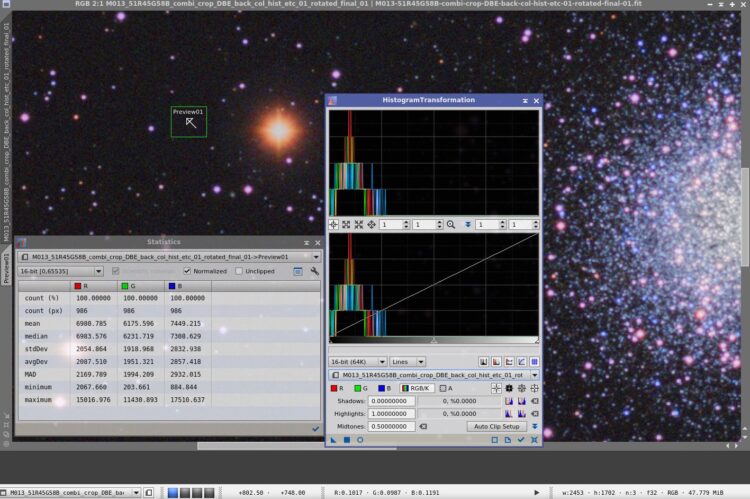Click the global reset icon in HistogramTransformation
This screenshot has width=750, height=499.
[x=534, y=440]
